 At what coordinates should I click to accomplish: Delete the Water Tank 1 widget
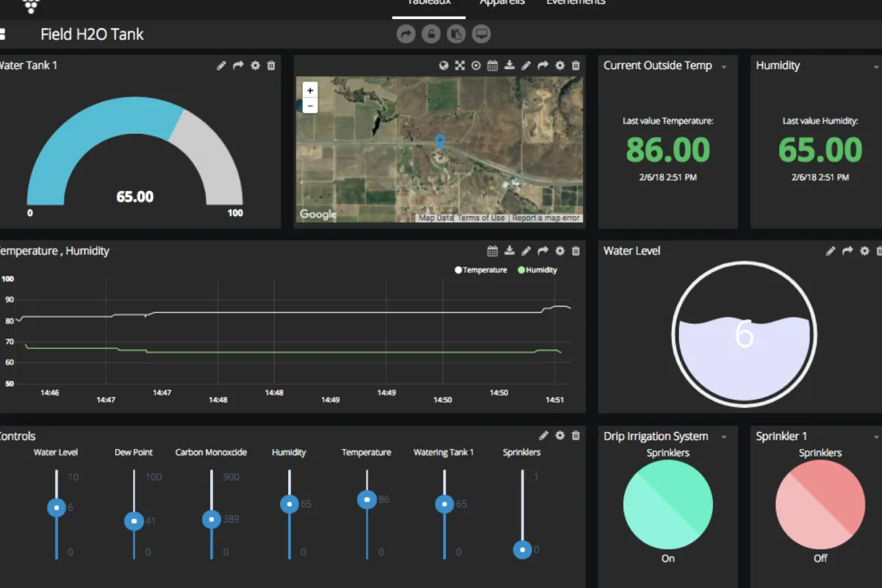(x=271, y=65)
